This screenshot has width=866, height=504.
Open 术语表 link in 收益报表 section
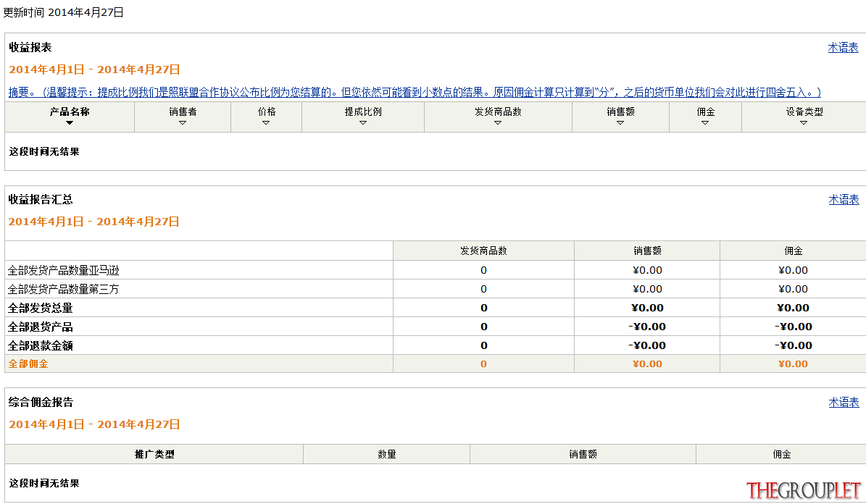point(843,48)
